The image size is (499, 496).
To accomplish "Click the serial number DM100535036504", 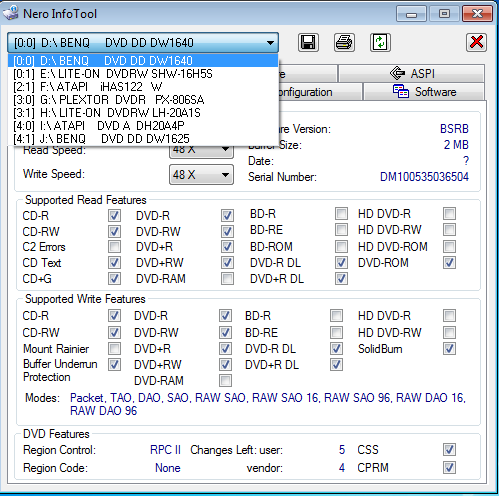I will pyautogui.click(x=424, y=177).
